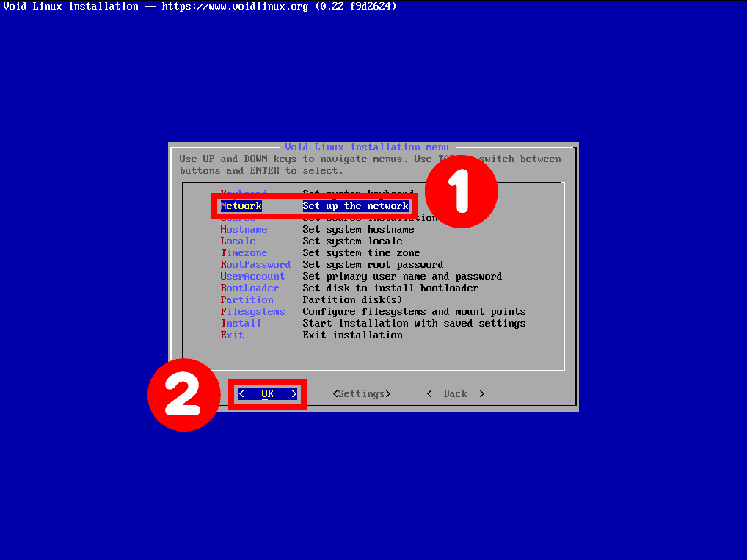
Task: Select the Install entry
Action: (x=241, y=323)
